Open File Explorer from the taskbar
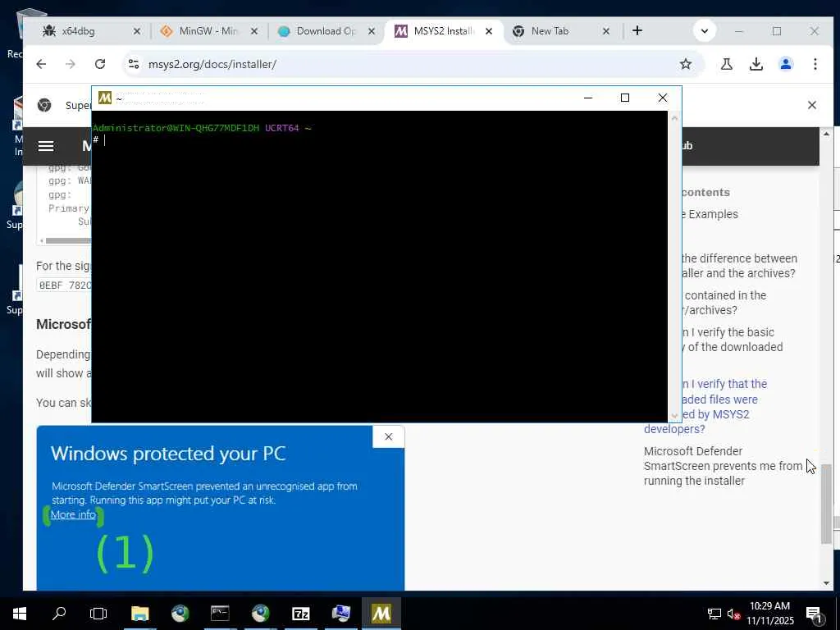The width and height of the screenshot is (840, 630). pyautogui.click(x=139, y=614)
